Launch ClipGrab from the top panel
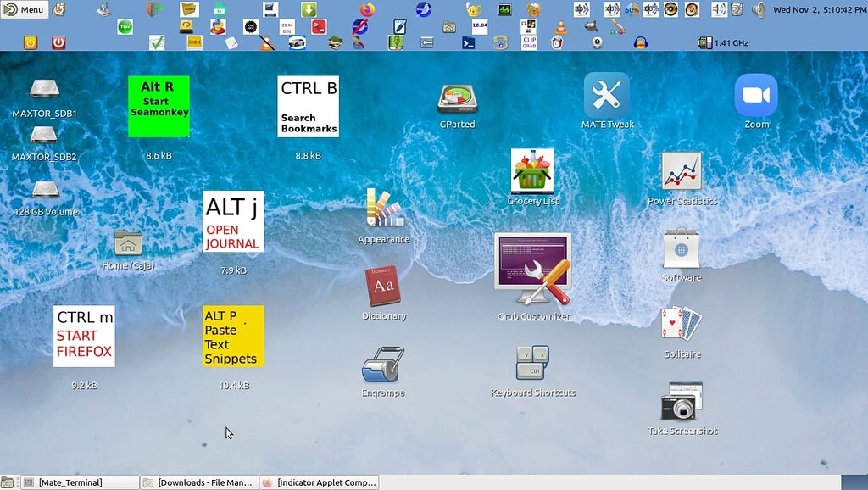This screenshot has height=490, width=868. (530, 40)
